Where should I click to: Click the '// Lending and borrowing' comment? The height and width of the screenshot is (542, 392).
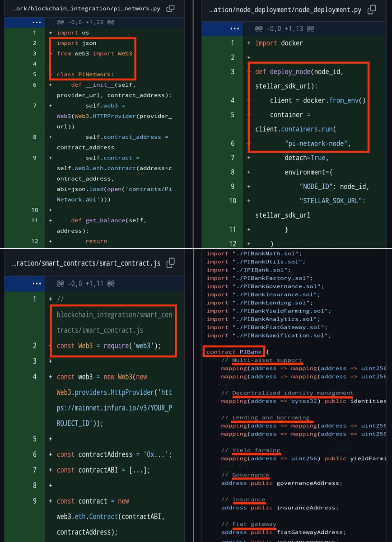click(x=266, y=417)
